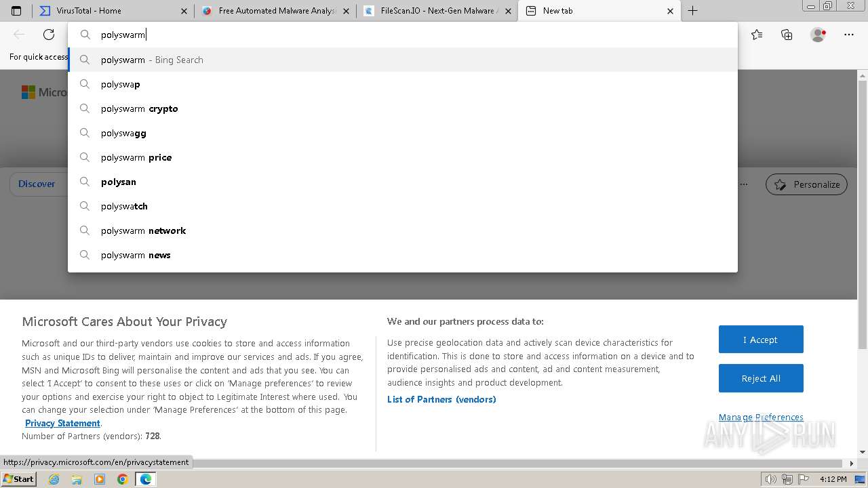Close the New tab tab
This screenshot has width=868, height=488.
(x=670, y=11)
